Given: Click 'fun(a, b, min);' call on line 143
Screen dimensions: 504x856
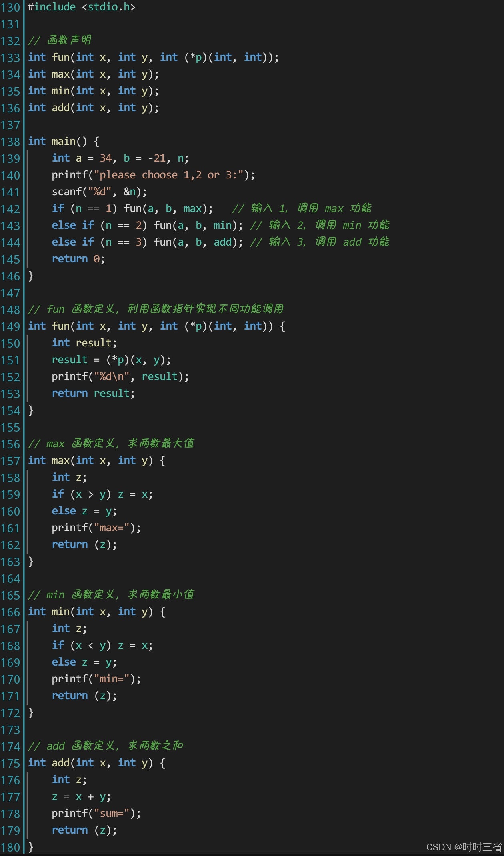Looking at the screenshot, I should pyautogui.click(x=198, y=226).
